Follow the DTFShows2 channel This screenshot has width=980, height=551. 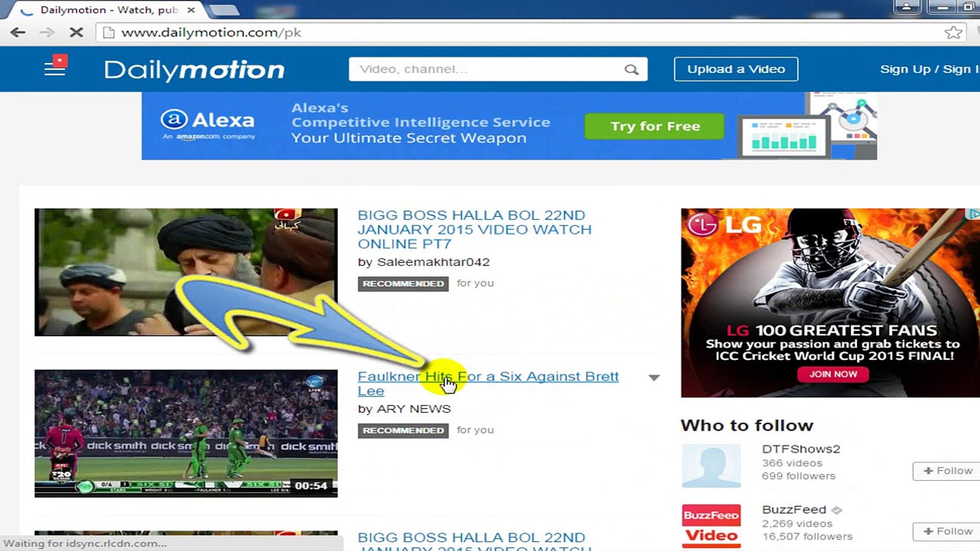tap(947, 470)
